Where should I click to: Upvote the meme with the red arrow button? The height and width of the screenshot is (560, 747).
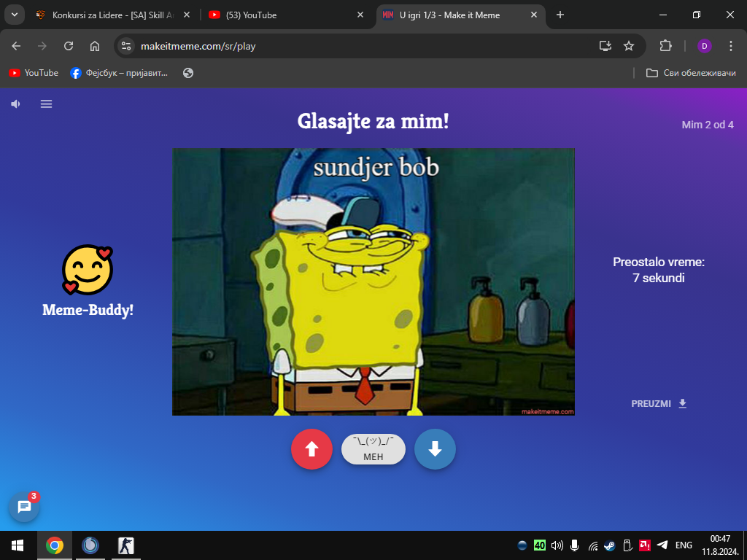click(311, 449)
